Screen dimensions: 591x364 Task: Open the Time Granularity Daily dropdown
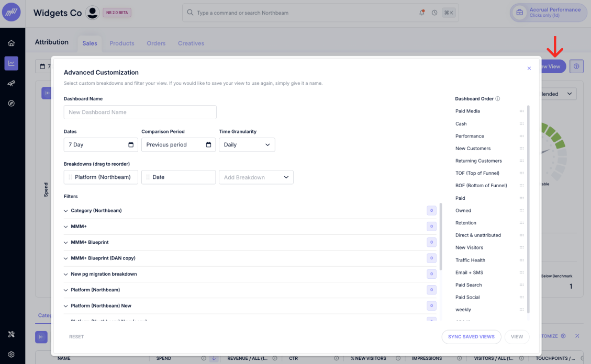pyautogui.click(x=247, y=144)
